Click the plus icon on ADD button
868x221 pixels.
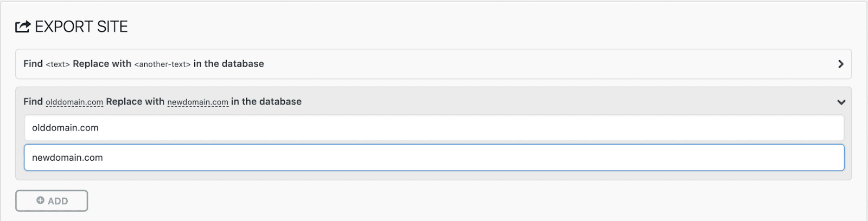coord(40,200)
